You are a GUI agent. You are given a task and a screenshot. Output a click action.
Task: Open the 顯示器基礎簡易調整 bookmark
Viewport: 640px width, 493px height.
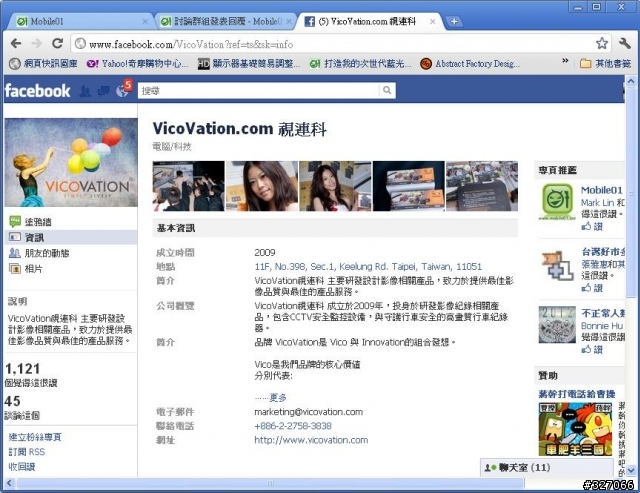point(249,64)
